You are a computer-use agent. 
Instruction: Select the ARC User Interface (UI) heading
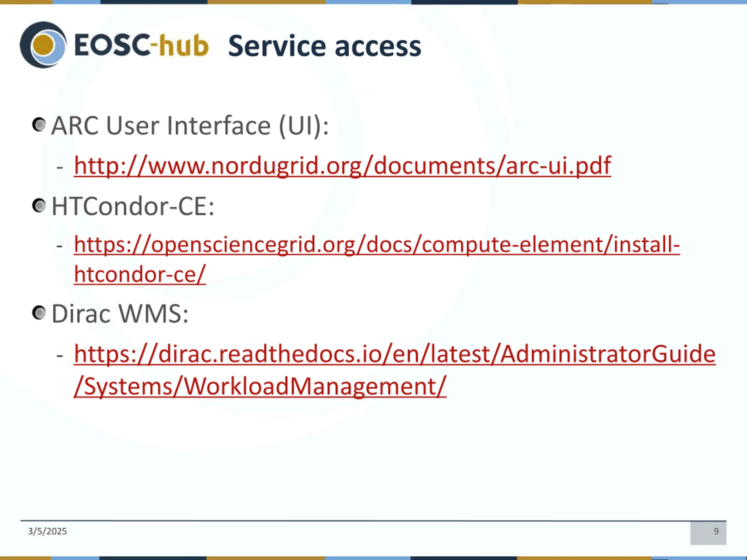point(190,126)
